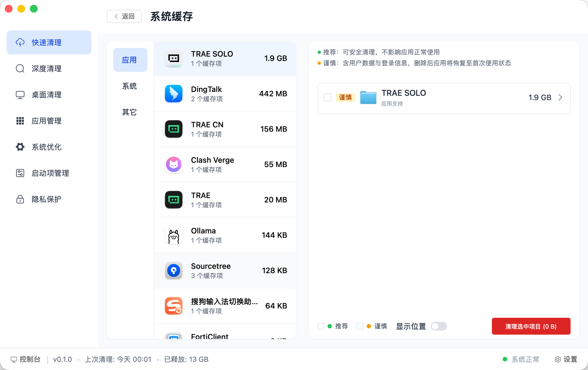Open 控制台 in the status bar

tap(26, 359)
